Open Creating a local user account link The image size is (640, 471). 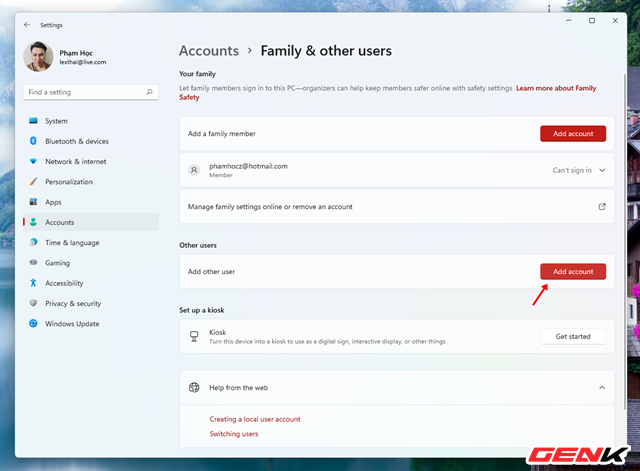click(x=255, y=419)
